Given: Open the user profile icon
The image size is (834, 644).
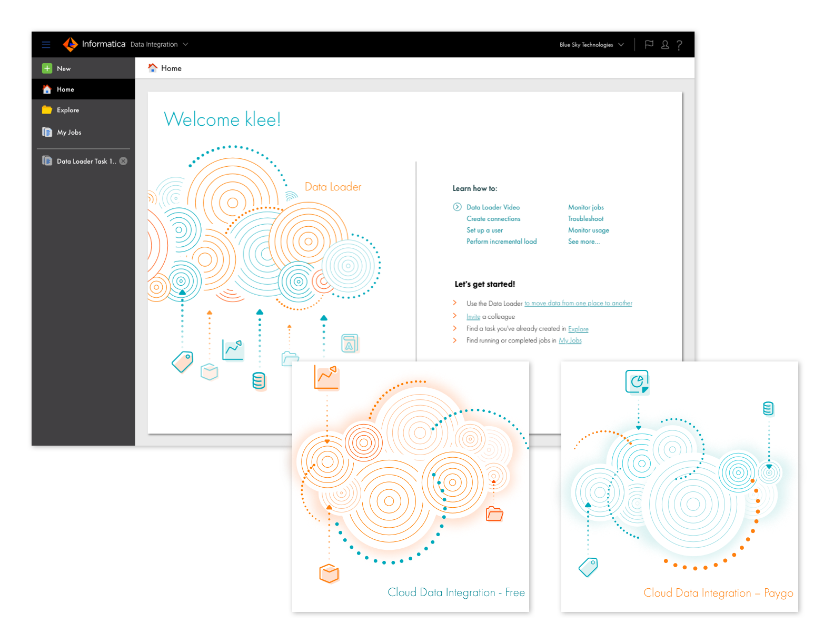Looking at the screenshot, I should (665, 45).
